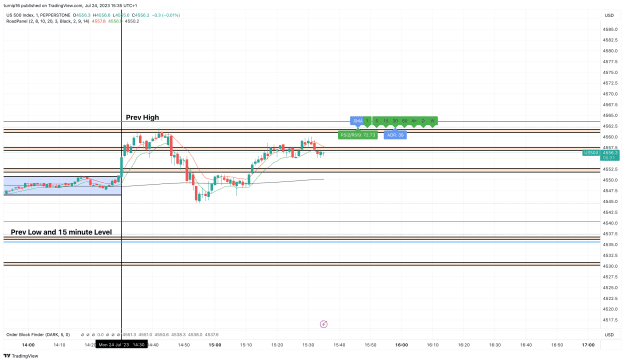Click the black date label 'Mon 24 Jul '23 14:30'
This screenshot has height=362, width=625.
point(122,344)
